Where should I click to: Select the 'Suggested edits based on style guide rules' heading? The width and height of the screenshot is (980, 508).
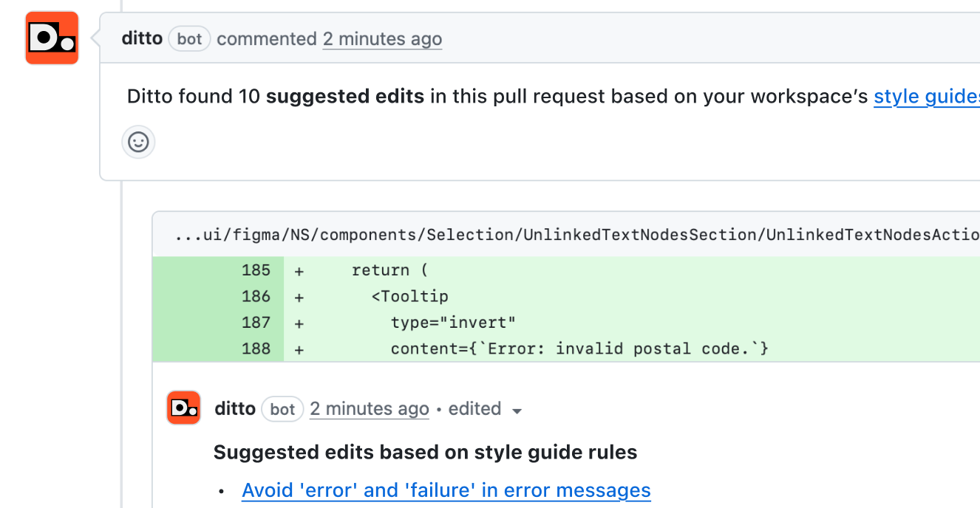click(425, 452)
